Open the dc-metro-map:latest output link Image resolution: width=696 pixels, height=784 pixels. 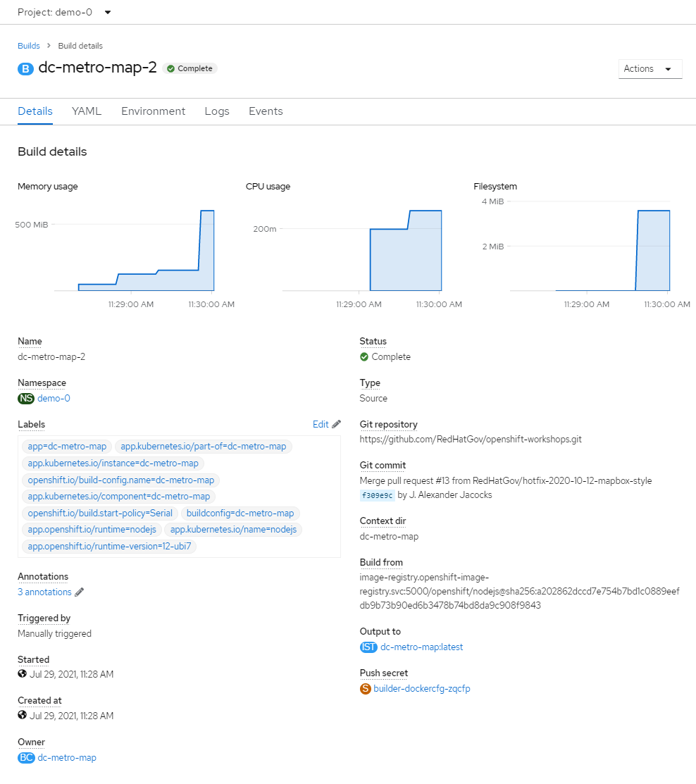[421, 647]
